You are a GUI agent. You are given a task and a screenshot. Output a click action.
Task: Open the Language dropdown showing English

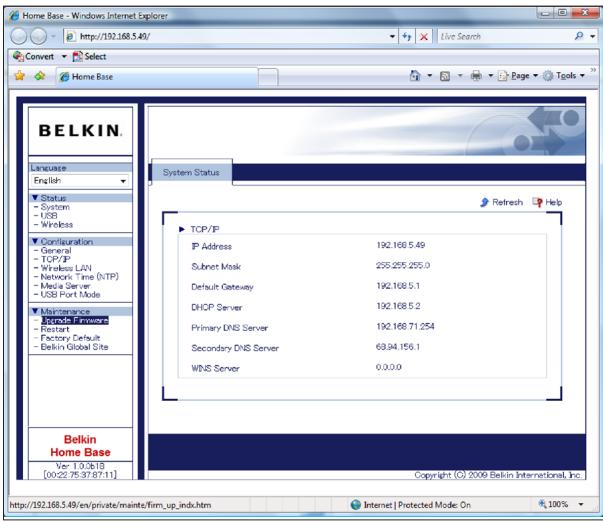click(x=80, y=181)
